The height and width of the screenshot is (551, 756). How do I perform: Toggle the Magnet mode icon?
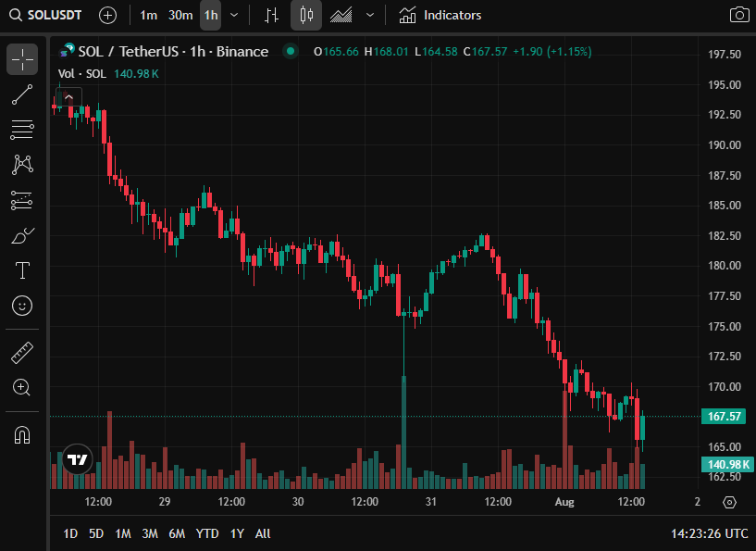point(22,435)
